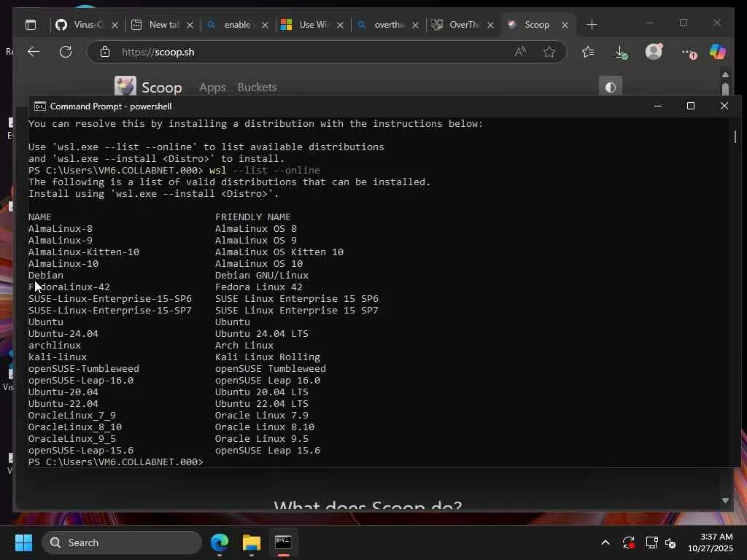
Task: Click the muted volume tray icon
Action: click(671, 542)
